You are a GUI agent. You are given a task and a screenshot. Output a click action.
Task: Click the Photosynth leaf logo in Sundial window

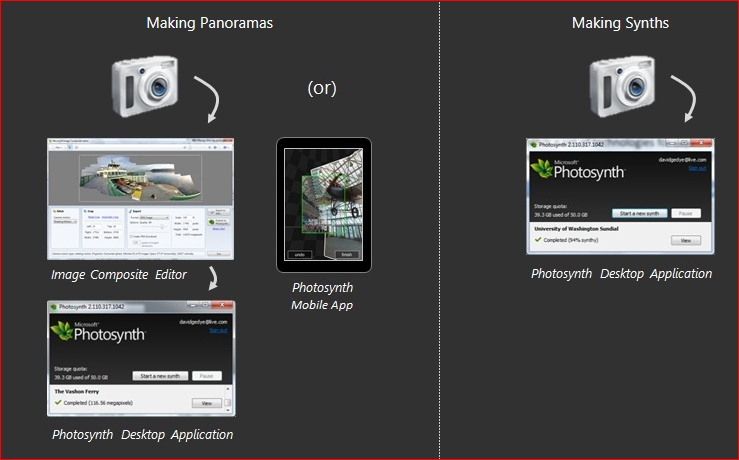click(x=542, y=168)
